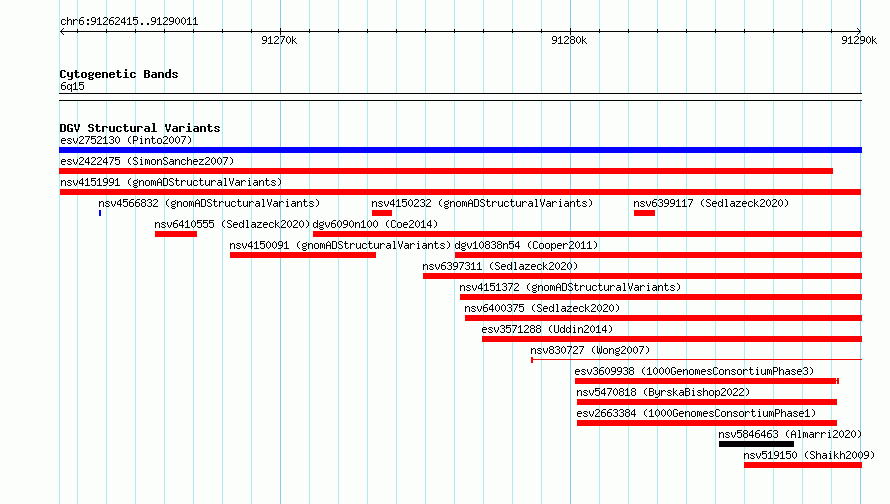Open nsv6397311 (Sedlazeck2020) label
Viewport: 890px width, 504px height.
click(500, 266)
